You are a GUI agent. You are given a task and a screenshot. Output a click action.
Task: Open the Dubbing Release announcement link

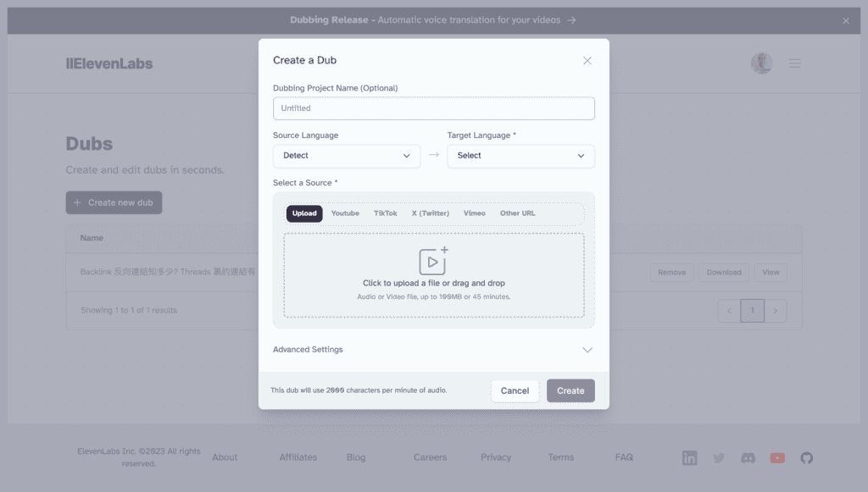point(433,20)
